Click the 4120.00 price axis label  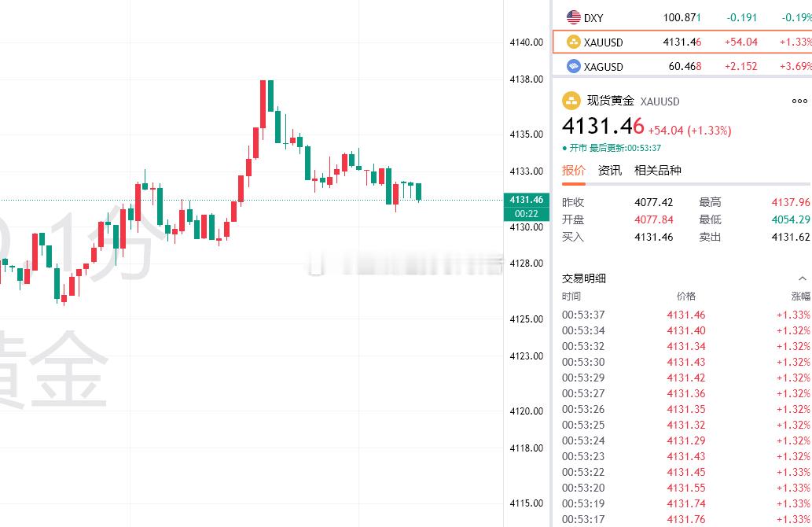click(526, 411)
